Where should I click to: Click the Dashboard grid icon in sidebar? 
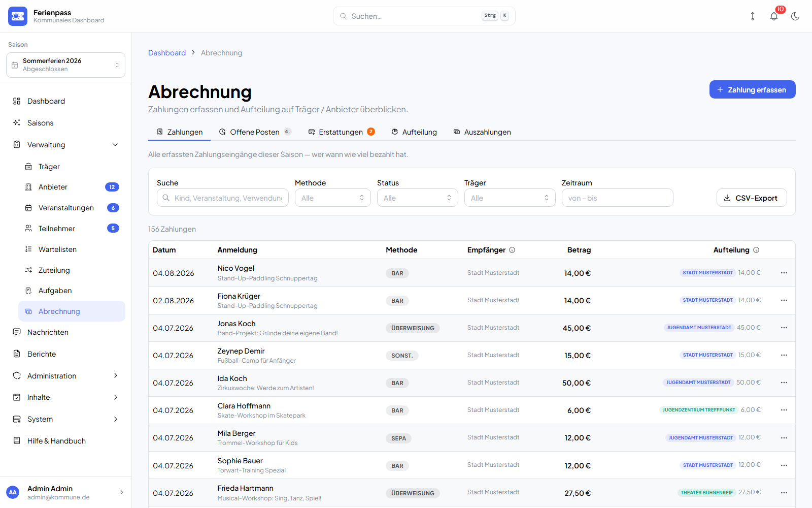17,101
